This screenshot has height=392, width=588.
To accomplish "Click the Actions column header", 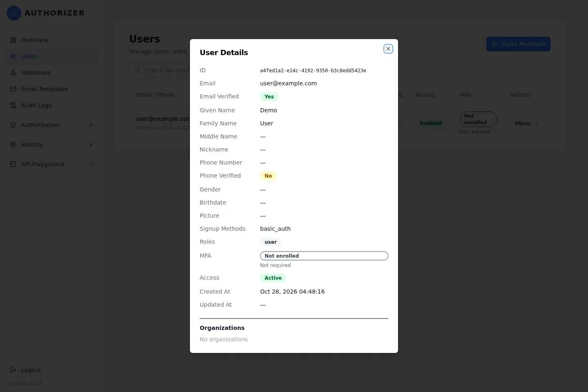I will click(x=521, y=95).
